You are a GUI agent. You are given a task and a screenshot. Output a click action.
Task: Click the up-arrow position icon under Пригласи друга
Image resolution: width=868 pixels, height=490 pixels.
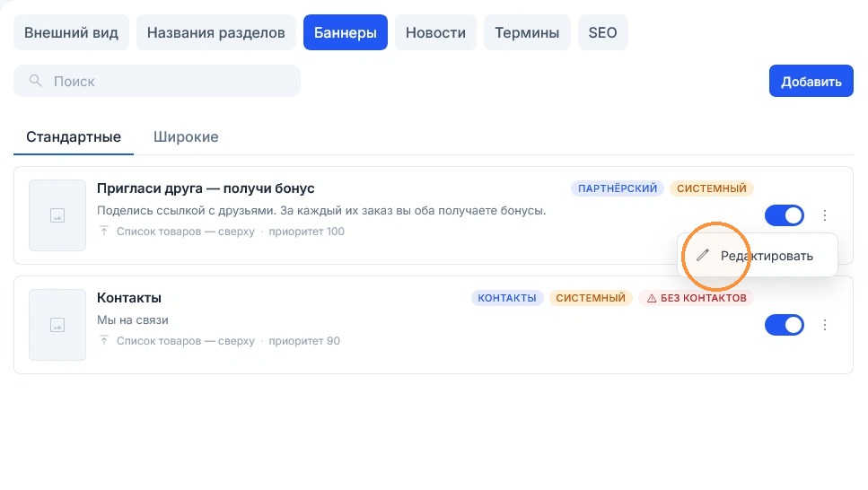coord(104,231)
